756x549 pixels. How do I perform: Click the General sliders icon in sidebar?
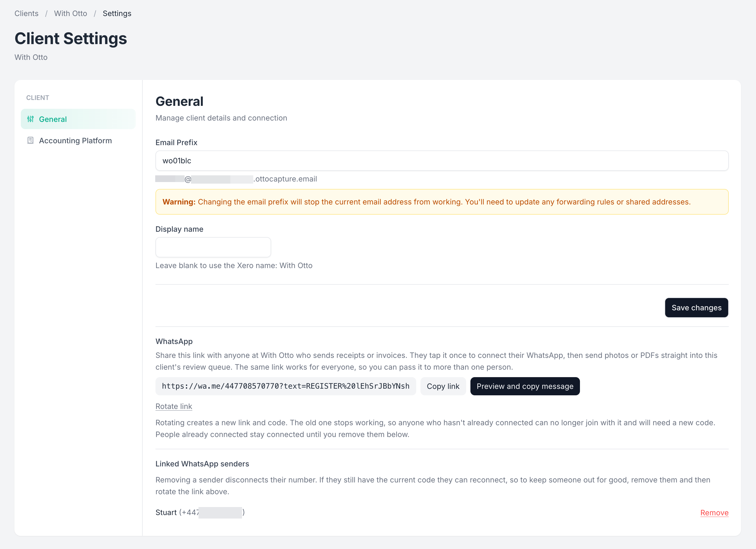(30, 119)
